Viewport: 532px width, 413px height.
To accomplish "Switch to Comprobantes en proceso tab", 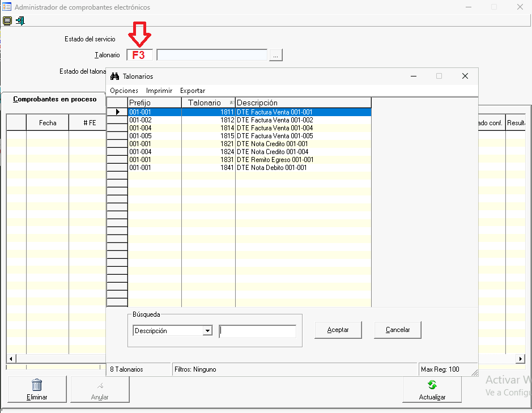I will point(55,99).
